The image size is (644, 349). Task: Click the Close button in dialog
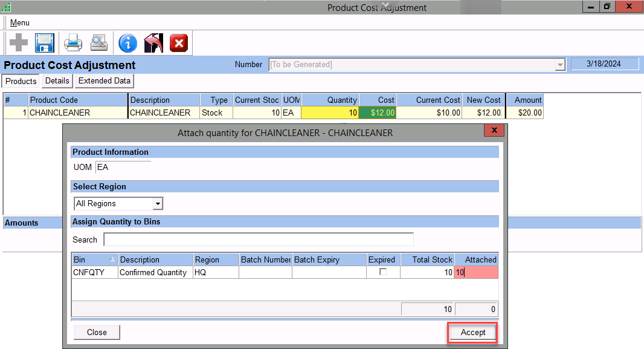tap(97, 332)
